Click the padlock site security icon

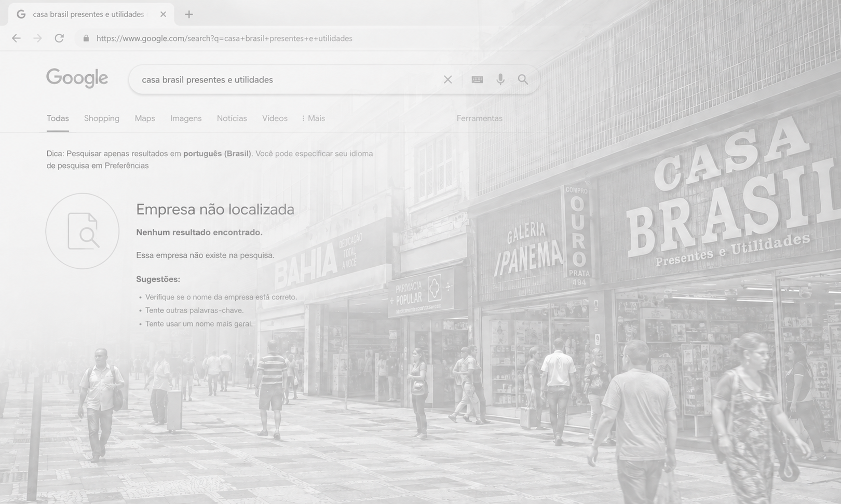[x=86, y=38]
